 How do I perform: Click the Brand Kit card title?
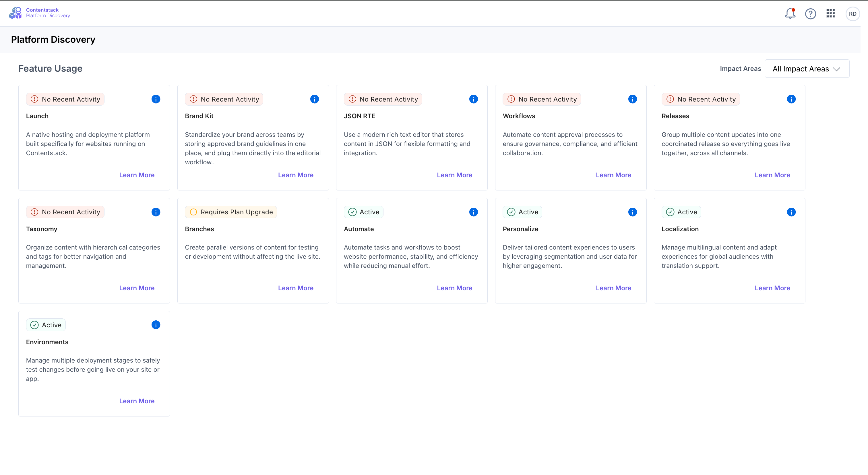199,116
